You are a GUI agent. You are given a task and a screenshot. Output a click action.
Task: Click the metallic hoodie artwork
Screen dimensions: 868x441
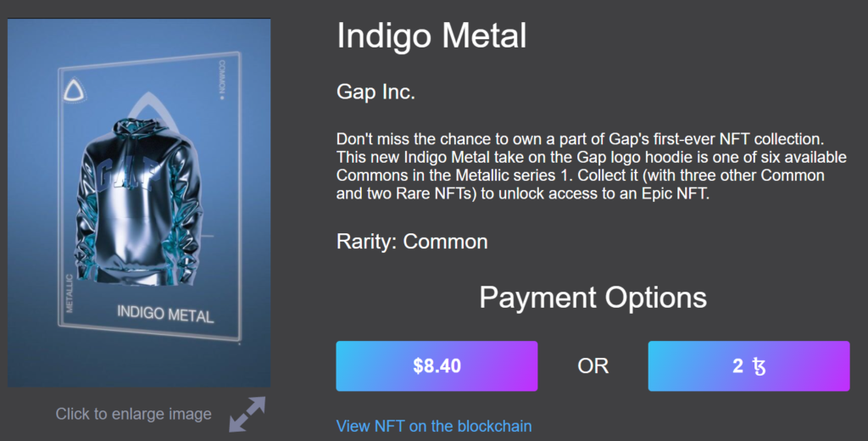(x=138, y=200)
